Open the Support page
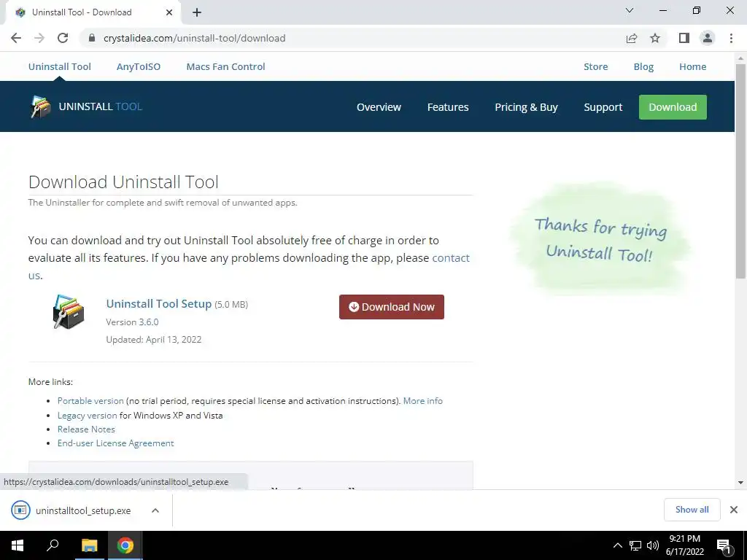747x560 pixels. pyautogui.click(x=603, y=107)
